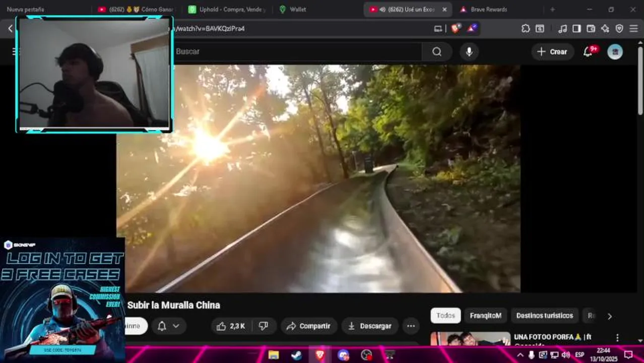Switch to the Brave Rewards tab
This screenshot has height=363, width=644.
tap(489, 10)
